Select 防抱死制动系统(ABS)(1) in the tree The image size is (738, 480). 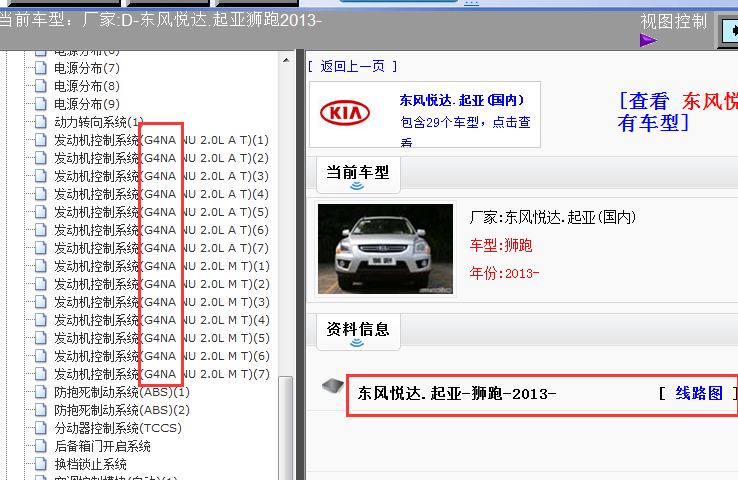[122, 392]
